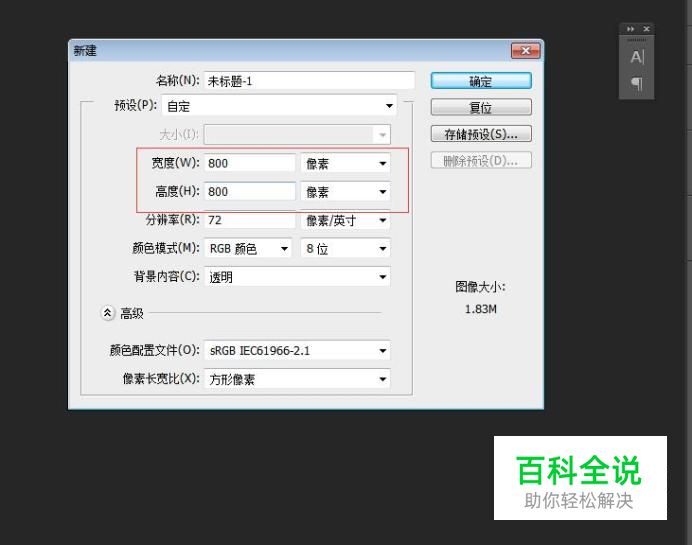Image resolution: width=692 pixels, height=545 pixels.
Task: Open the Character panel icon
Action: (637, 57)
